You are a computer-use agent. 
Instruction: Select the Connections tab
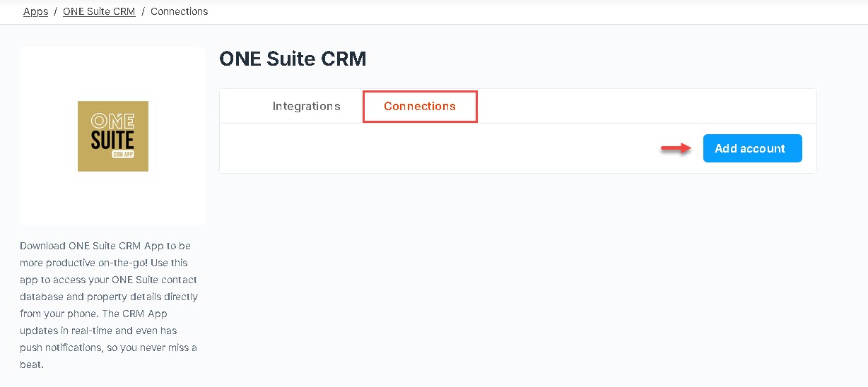pyautogui.click(x=420, y=106)
